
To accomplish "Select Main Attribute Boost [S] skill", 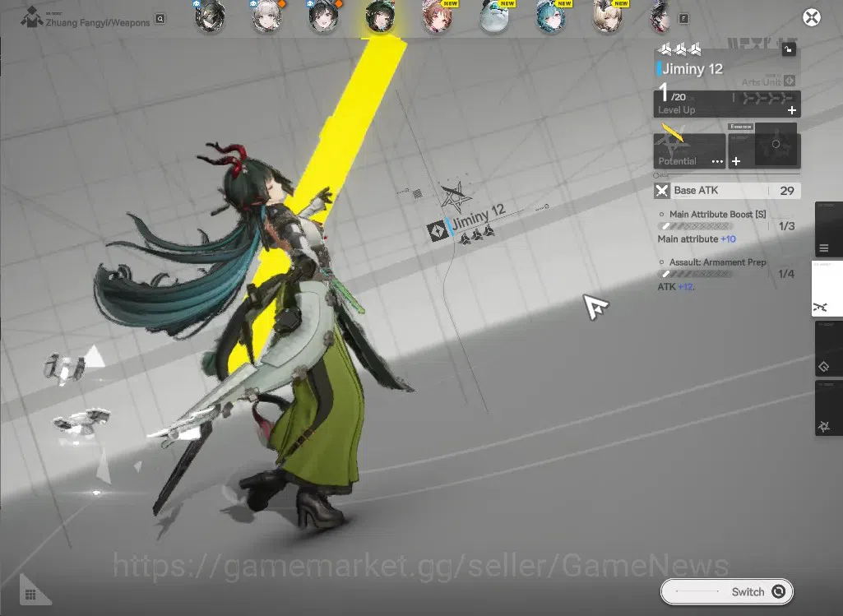I will coord(717,215).
